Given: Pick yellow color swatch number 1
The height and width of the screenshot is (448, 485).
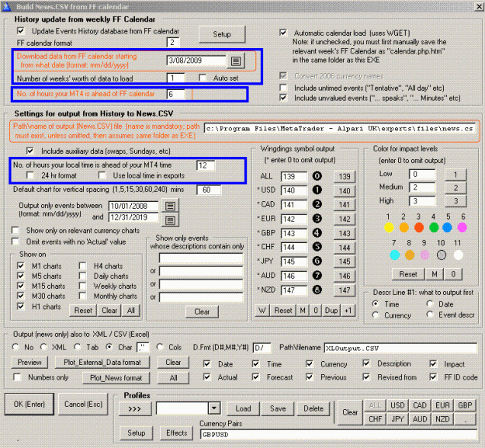Looking at the screenshot, I should (389, 227).
